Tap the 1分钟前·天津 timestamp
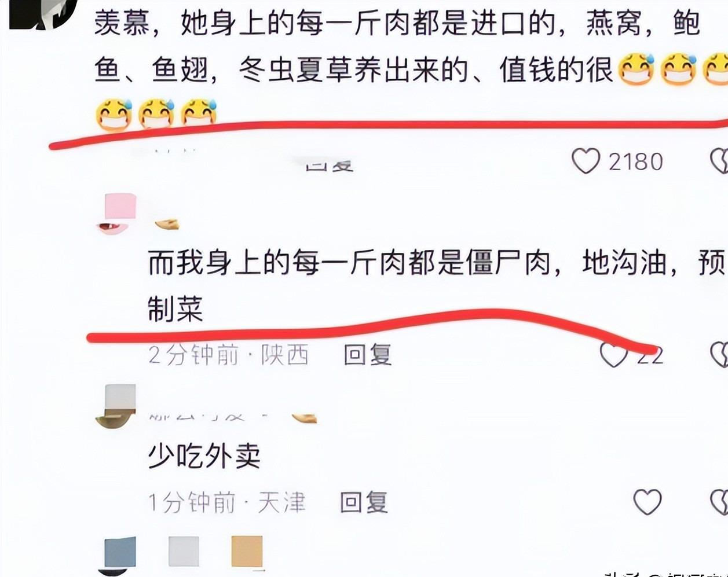Screen dimensions: 728x577 (227, 502)
